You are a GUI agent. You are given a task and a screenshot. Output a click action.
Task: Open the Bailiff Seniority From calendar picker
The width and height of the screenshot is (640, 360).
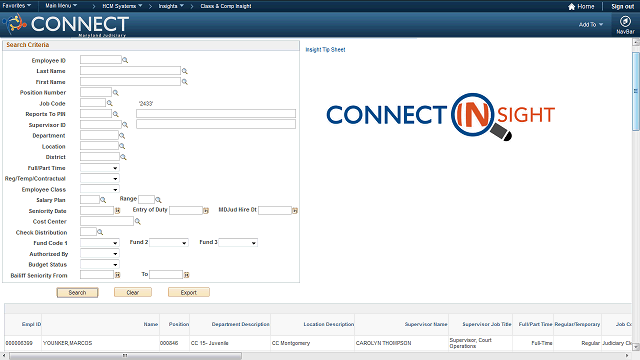118,275
